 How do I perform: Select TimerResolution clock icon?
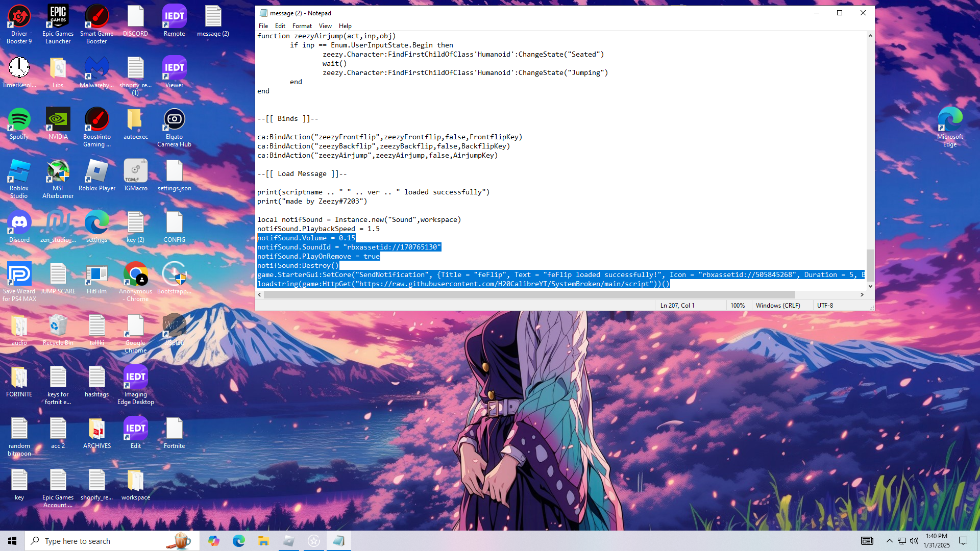(19, 72)
